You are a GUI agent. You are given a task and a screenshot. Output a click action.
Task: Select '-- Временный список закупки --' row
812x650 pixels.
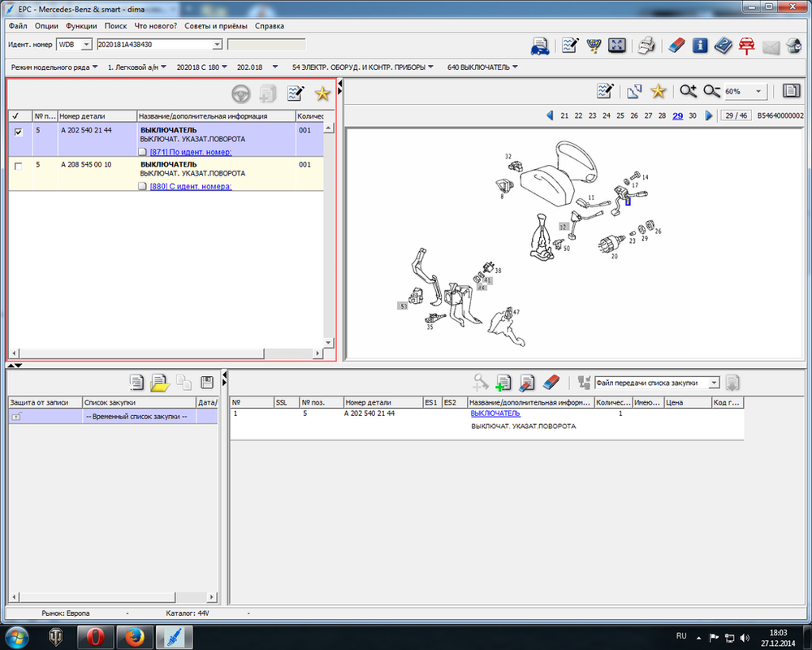(113, 416)
